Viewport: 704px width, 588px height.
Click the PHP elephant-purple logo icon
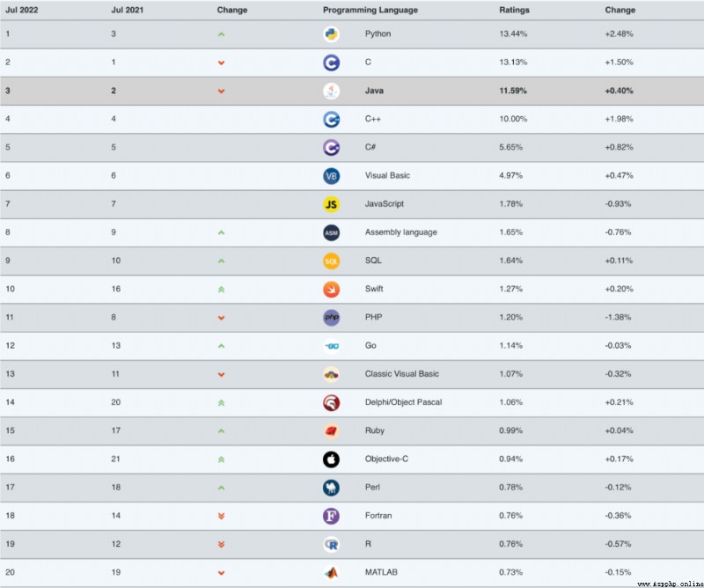click(x=332, y=318)
